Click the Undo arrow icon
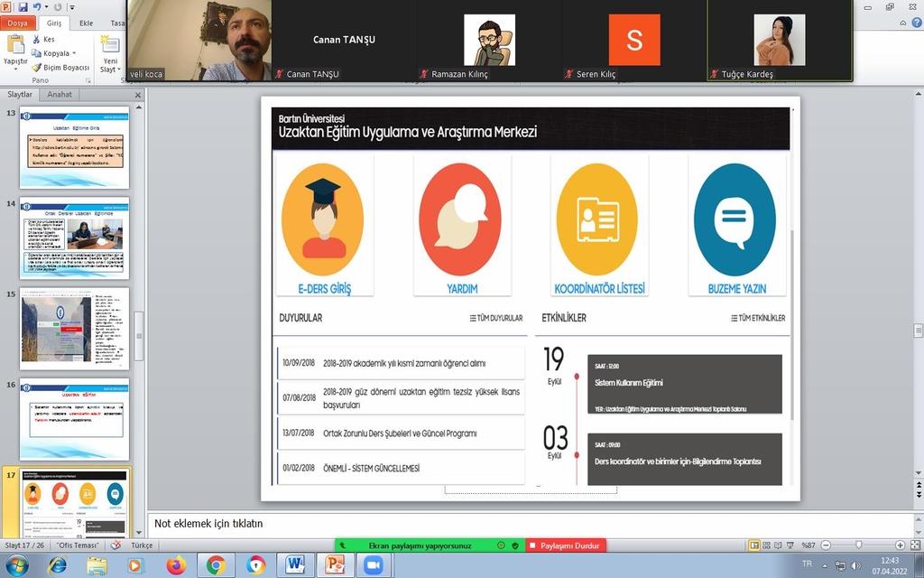 tap(38, 6)
